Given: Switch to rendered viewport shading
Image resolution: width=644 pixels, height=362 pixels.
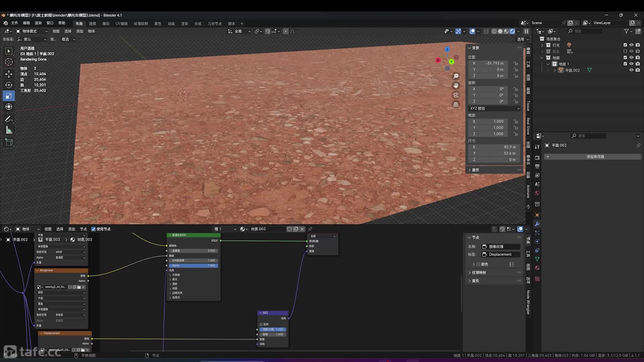Looking at the screenshot, I should click(x=512, y=31).
